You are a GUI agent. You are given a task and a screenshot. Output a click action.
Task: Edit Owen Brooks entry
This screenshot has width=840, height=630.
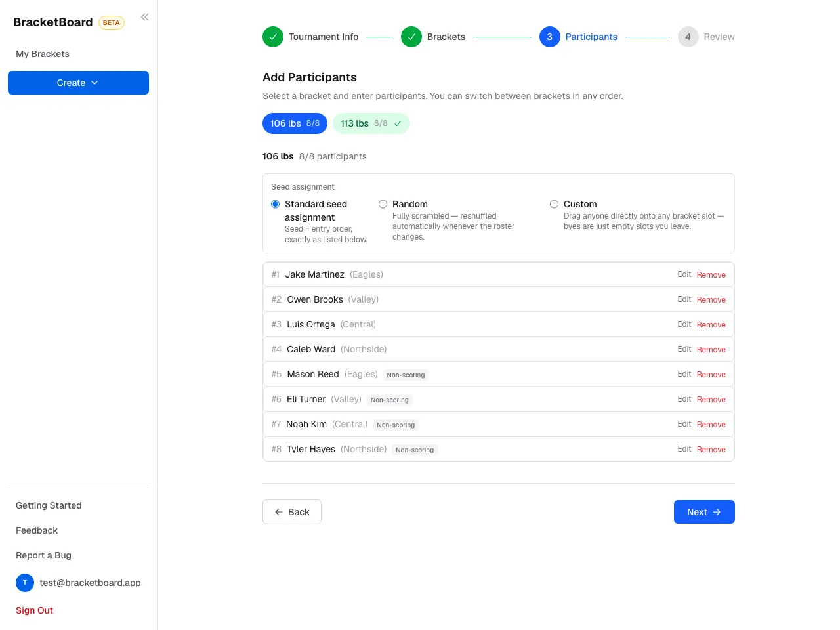tap(684, 299)
